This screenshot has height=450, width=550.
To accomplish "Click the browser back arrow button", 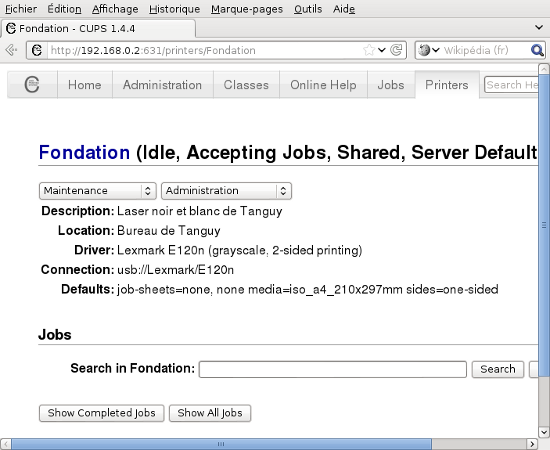I will 11,50.
